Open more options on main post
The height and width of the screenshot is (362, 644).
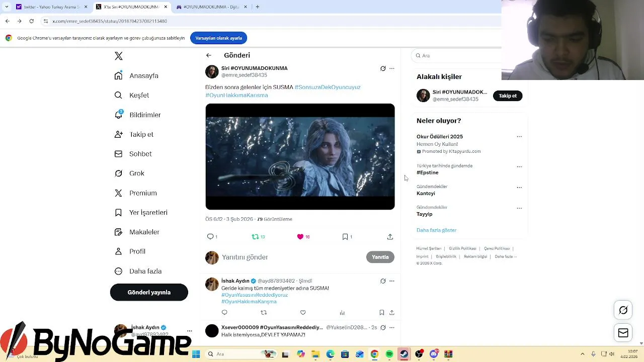pyautogui.click(x=392, y=68)
